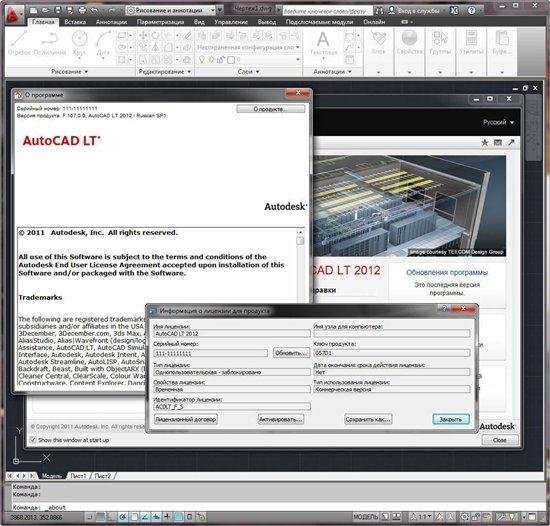
Task: Switch to the Вид ribbon tab
Action: point(199,22)
